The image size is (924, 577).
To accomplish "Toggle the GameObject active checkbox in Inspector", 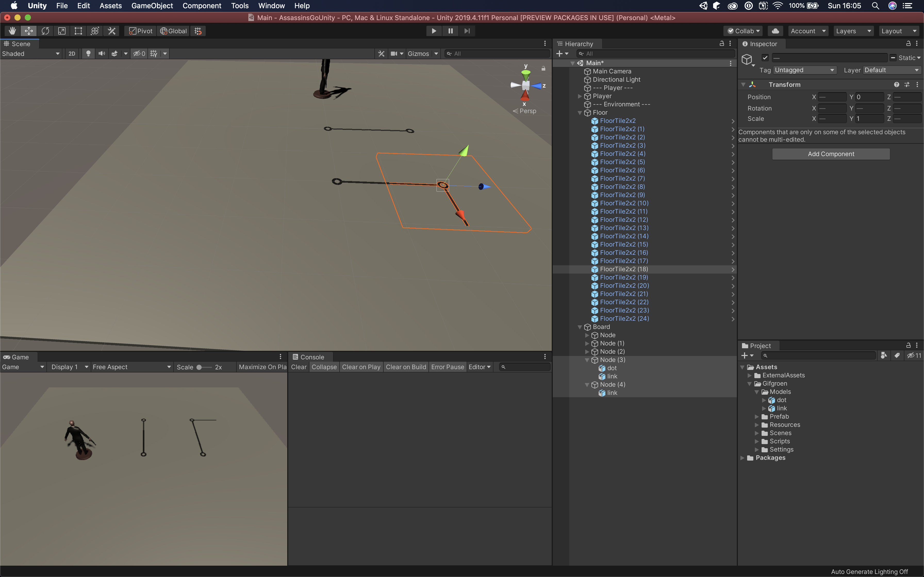I will pos(765,58).
